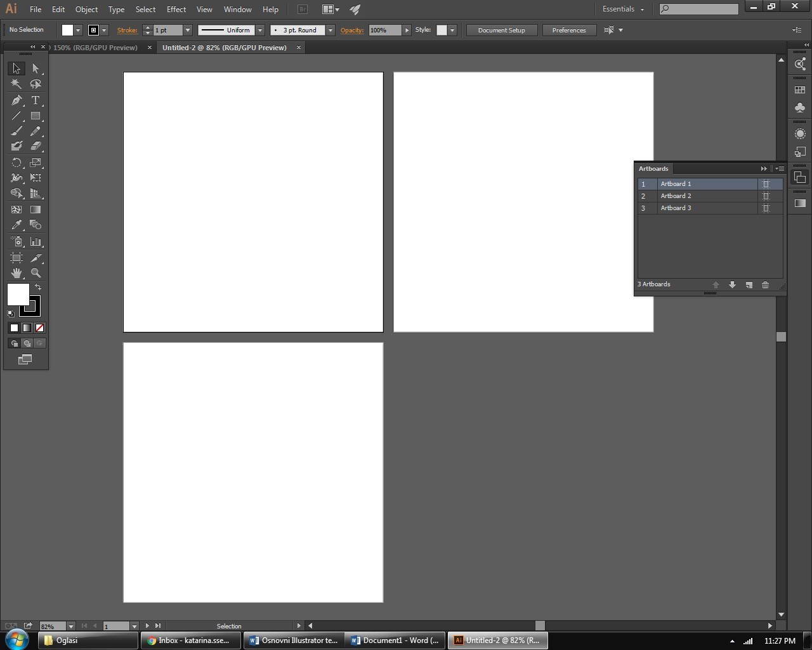
Task: Click the Document Setup button
Action: click(x=501, y=30)
